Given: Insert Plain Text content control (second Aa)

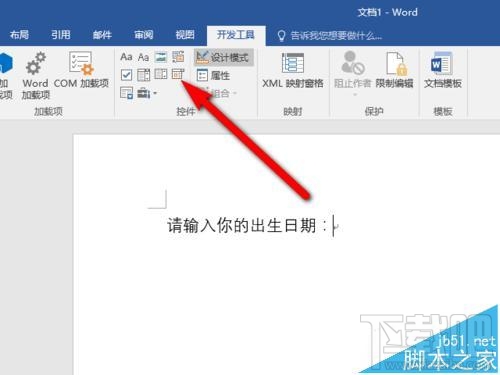Looking at the screenshot, I should 144,57.
